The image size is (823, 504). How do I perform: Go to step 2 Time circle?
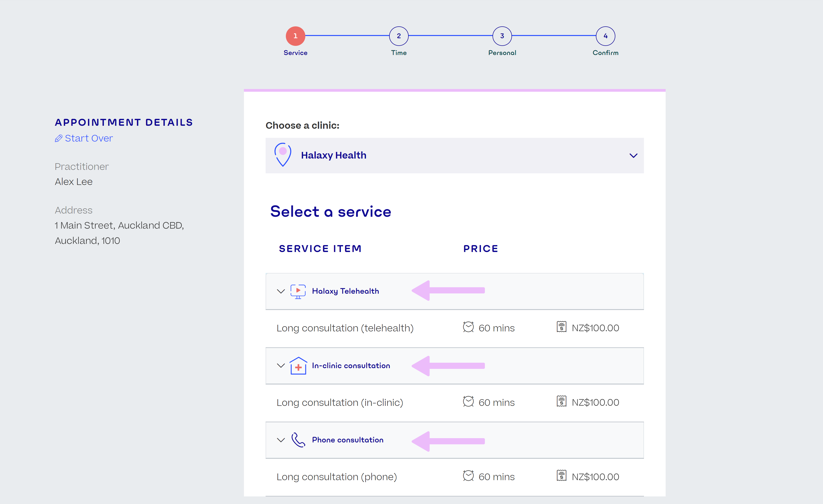(399, 36)
